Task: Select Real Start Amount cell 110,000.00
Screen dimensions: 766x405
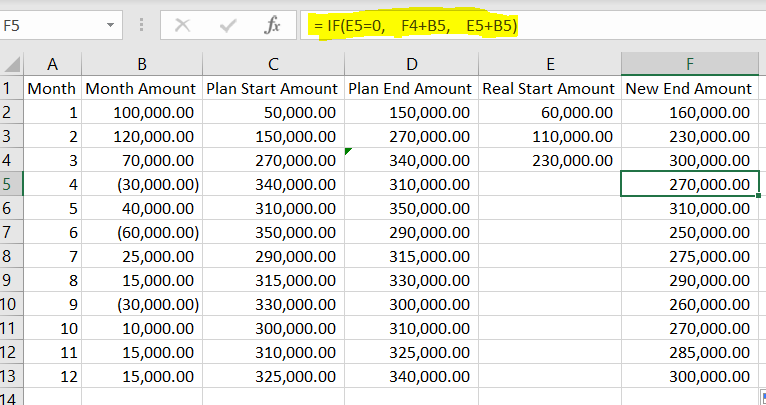Action: (550, 136)
